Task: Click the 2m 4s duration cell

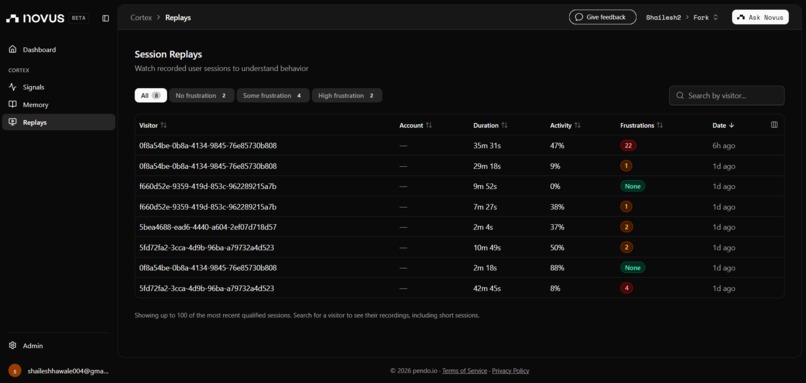Action: point(484,227)
